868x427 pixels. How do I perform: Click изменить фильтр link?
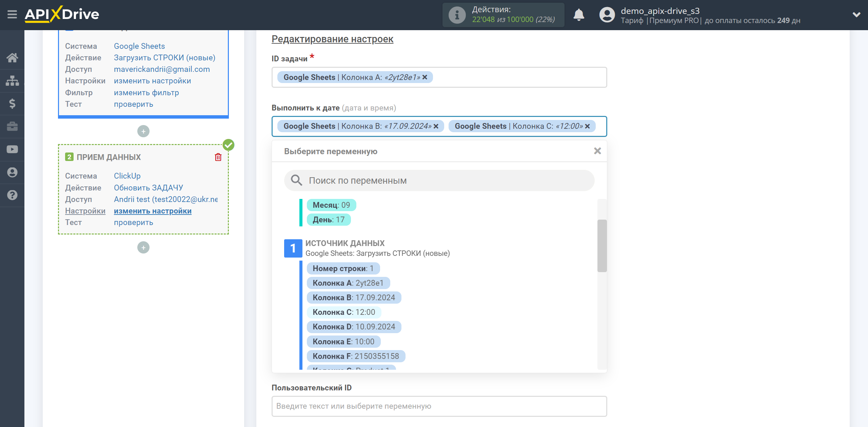[x=146, y=93]
